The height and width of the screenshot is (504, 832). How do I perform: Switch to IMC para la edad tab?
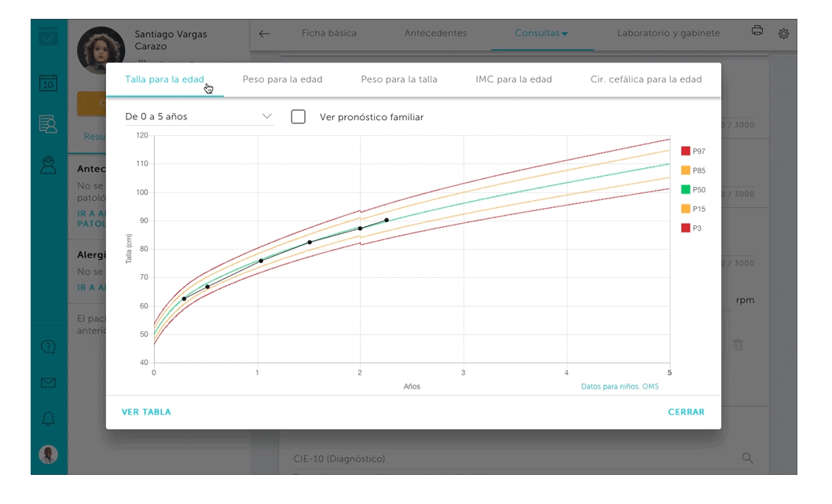[x=514, y=79]
